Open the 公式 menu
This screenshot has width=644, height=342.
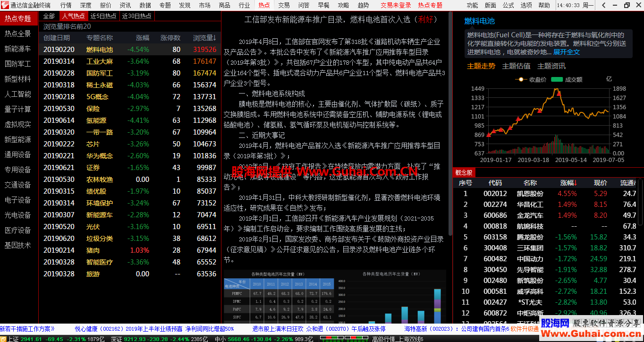(508, 5)
